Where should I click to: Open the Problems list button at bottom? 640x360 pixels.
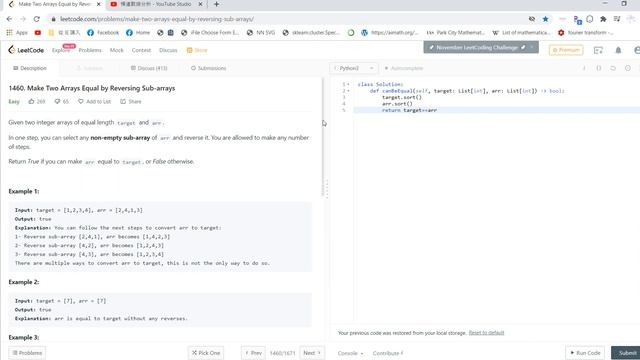coord(27,353)
